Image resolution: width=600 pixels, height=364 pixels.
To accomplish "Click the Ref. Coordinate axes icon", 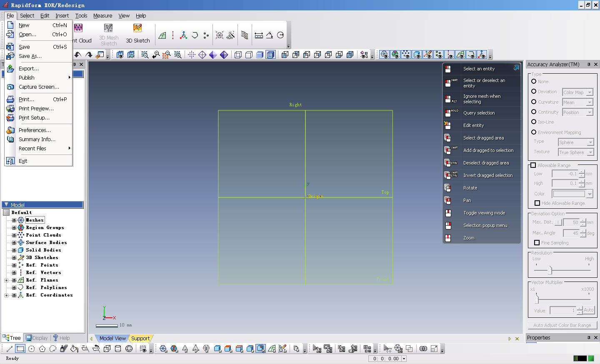I will [x=183, y=35].
